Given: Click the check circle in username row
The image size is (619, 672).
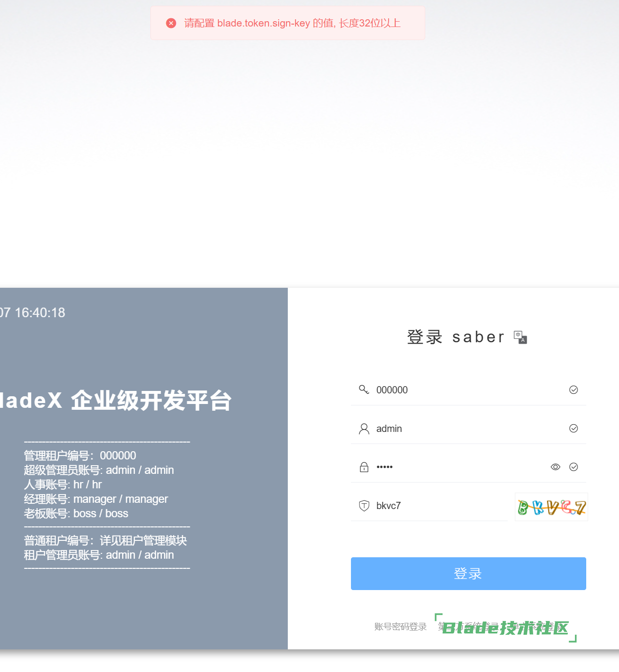Looking at the screenshot, I should pos(573,429).
